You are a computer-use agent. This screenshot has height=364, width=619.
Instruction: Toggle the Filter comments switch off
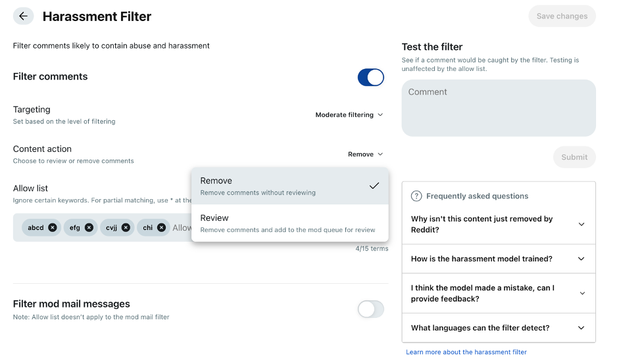[370, 77]
